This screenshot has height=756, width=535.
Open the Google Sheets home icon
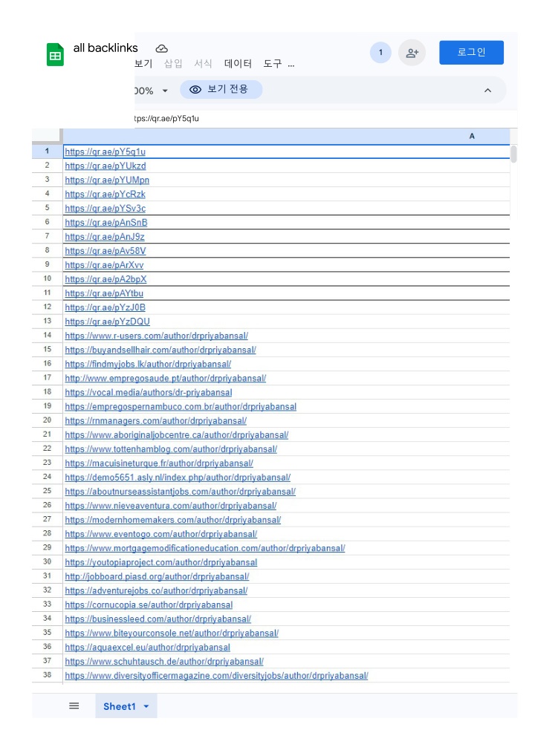[55, 54]
